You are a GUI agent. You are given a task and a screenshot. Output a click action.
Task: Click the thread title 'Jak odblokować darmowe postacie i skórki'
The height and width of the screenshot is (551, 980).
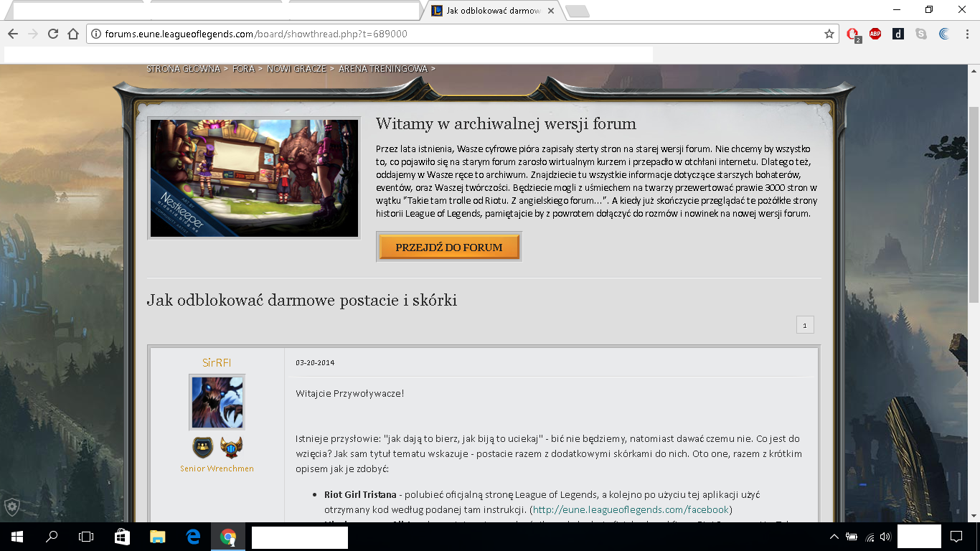[302, 300]
